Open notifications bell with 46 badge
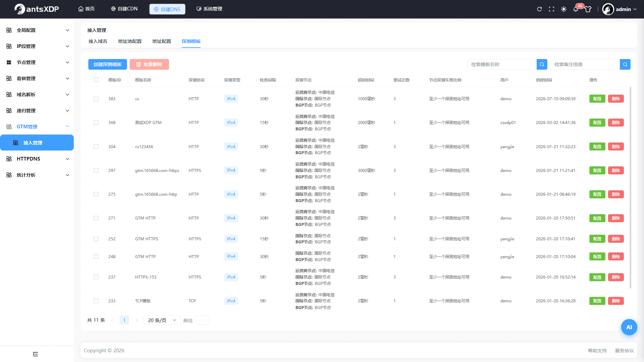 point(576,9)
